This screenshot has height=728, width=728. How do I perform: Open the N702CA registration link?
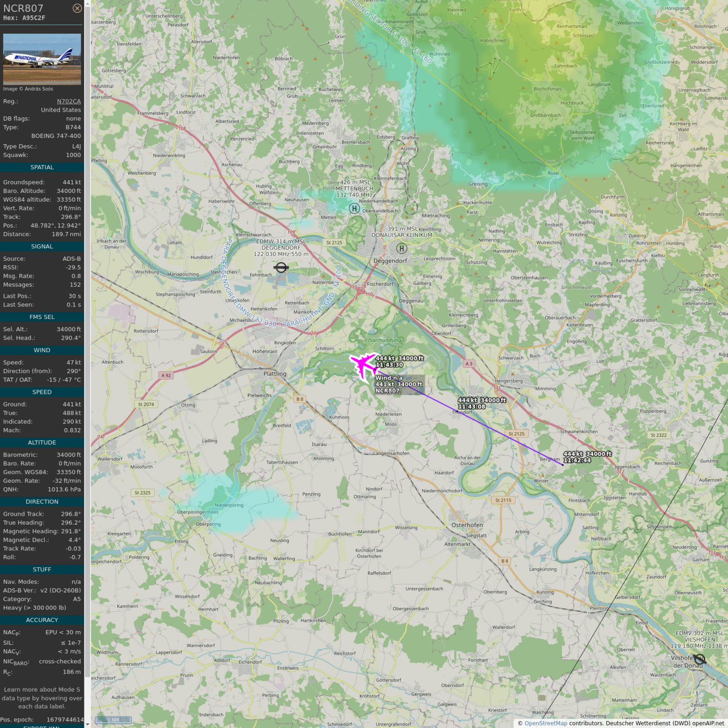(x=69, y=101)
